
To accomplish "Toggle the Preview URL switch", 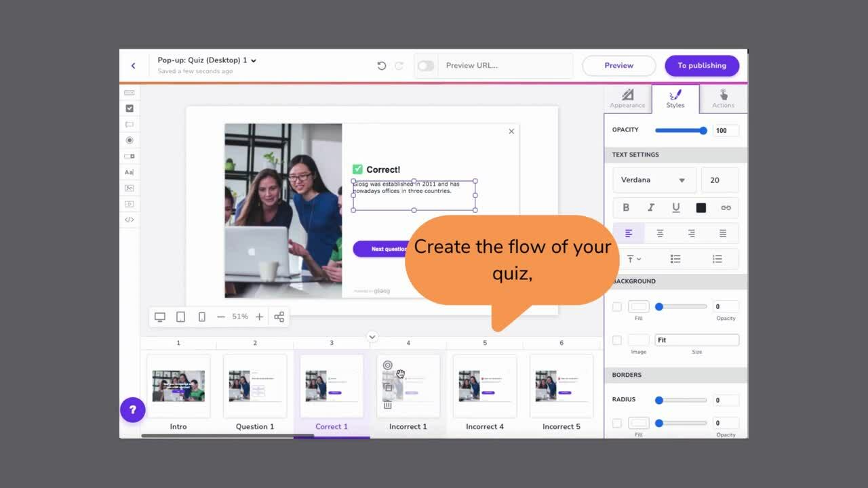I will pos(426,66).
